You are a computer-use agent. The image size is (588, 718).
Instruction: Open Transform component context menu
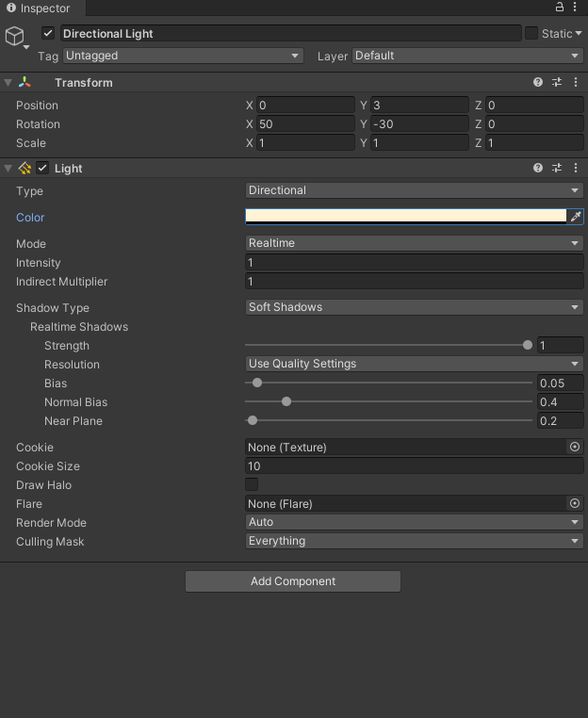pyautogui.click(x=576, y=82)
